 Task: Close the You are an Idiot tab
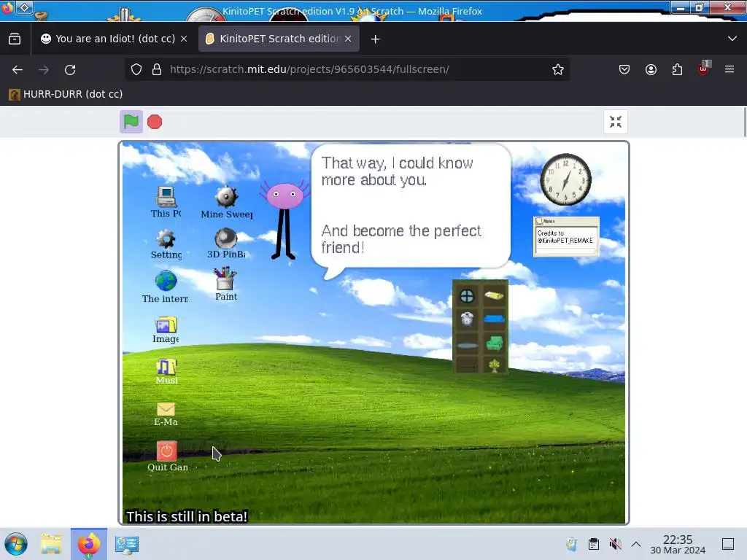(x=184, y=39)
